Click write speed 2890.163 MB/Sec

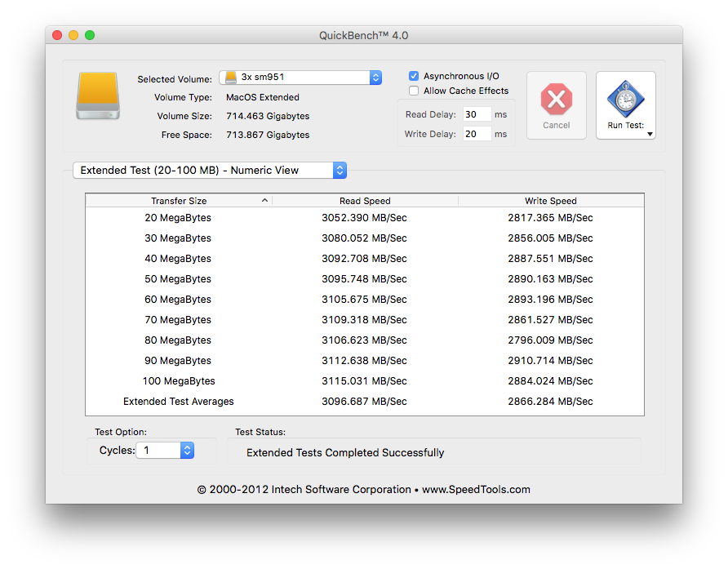[550, 278]
